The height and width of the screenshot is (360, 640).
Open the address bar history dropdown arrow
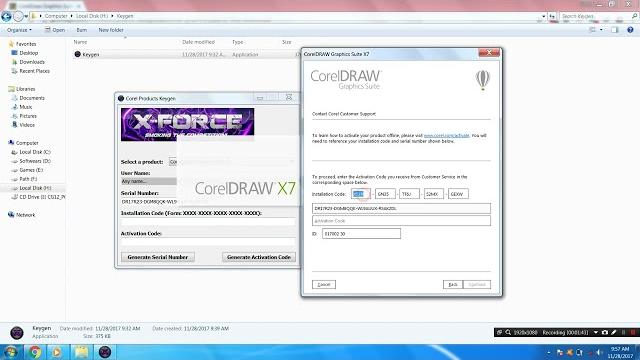point(544,16)
